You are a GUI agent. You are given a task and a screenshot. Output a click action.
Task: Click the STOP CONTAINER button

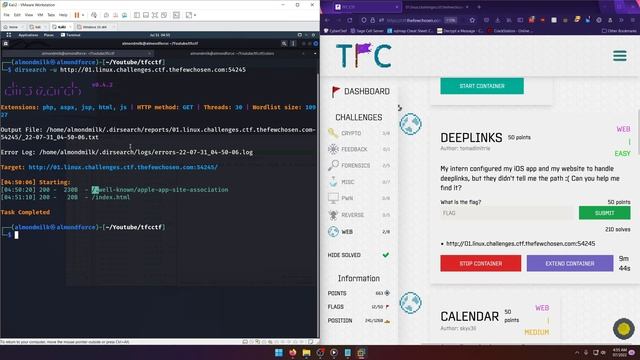pyautogui.click(x=480, y=263)
